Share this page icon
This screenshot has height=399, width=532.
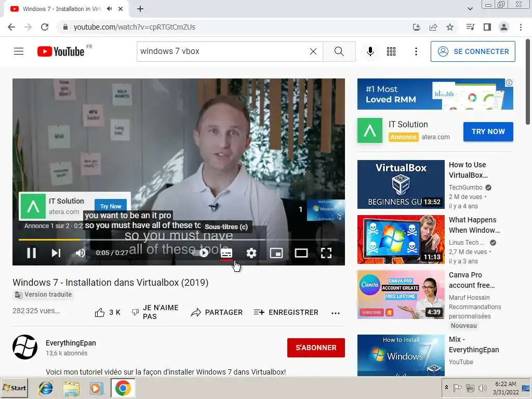(433, 27)
